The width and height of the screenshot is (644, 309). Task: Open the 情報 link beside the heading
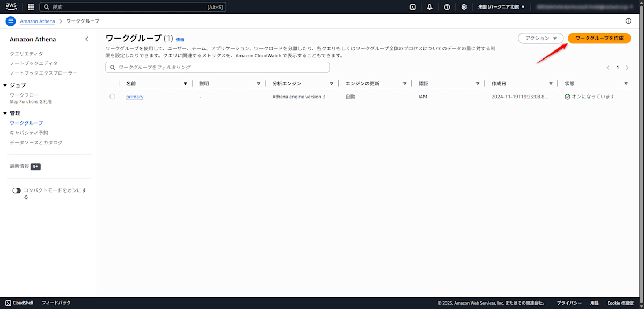(x=180, y=40)
